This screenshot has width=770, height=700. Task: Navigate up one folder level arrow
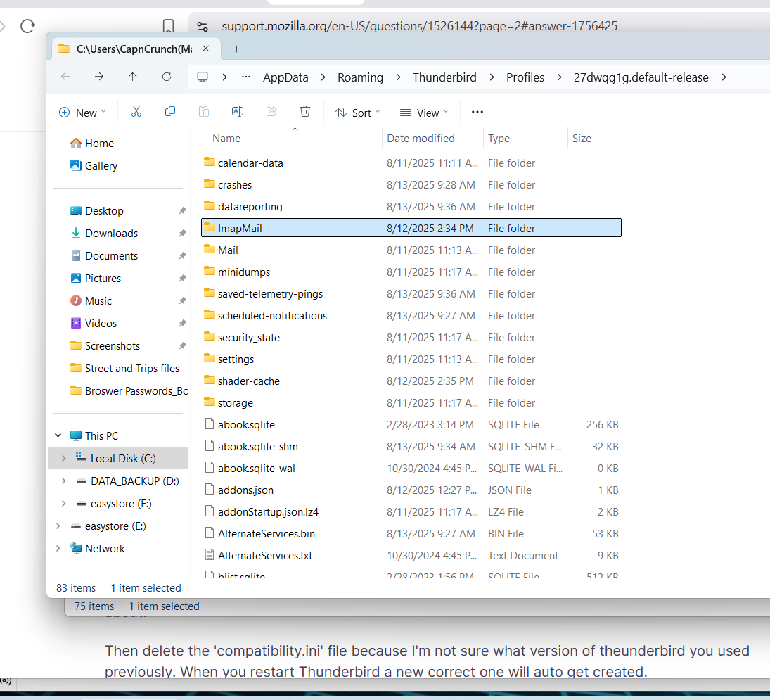coord(133,77)
